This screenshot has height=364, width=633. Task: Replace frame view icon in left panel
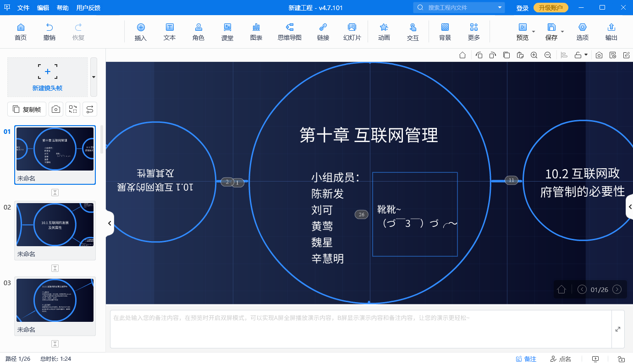(x=73, y=109)
